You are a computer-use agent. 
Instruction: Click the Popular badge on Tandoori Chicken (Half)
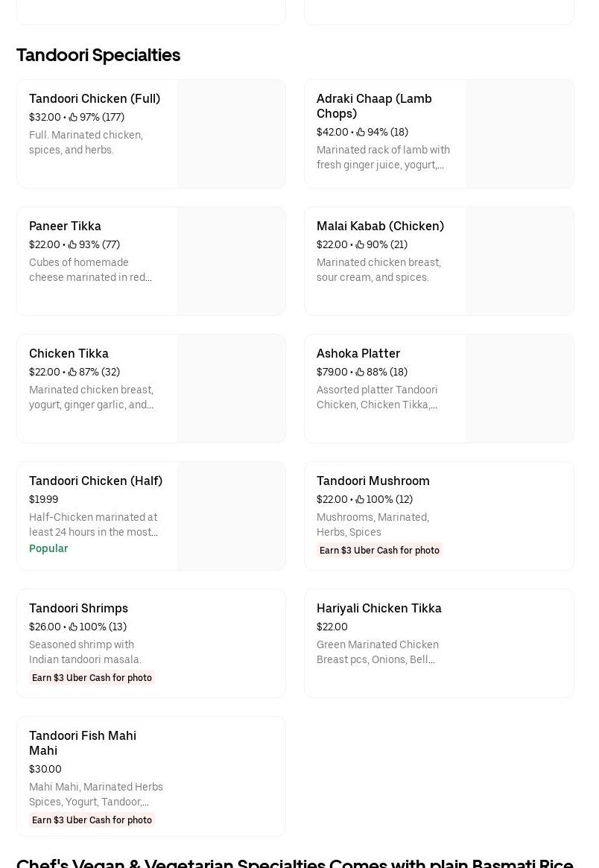pyautogui.click(x=48, y=548)
